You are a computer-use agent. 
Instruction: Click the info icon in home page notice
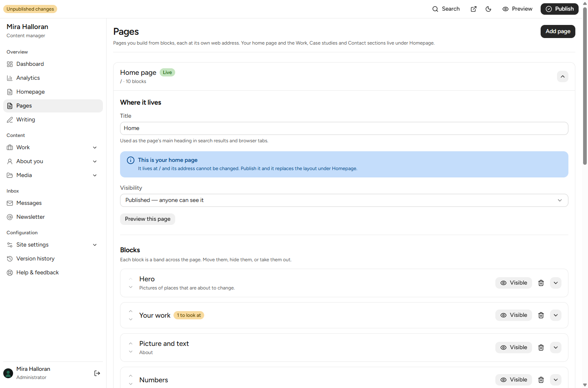coord(131,160)
